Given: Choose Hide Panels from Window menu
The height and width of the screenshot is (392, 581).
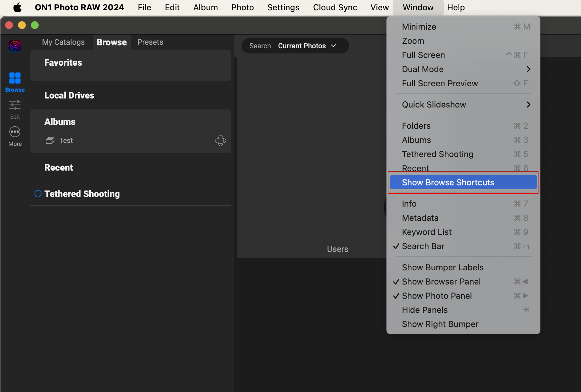Looking at the screenshot, I should pos(424,310).
